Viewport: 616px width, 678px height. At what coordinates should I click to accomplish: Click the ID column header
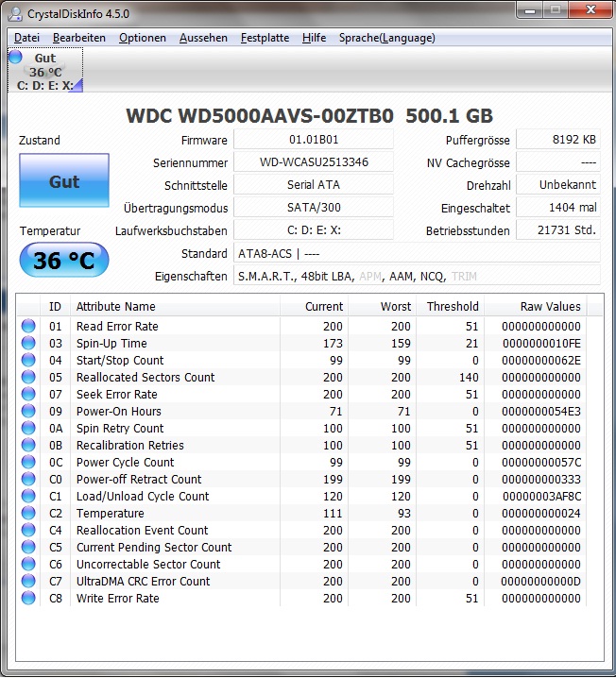tap(55, 307)
